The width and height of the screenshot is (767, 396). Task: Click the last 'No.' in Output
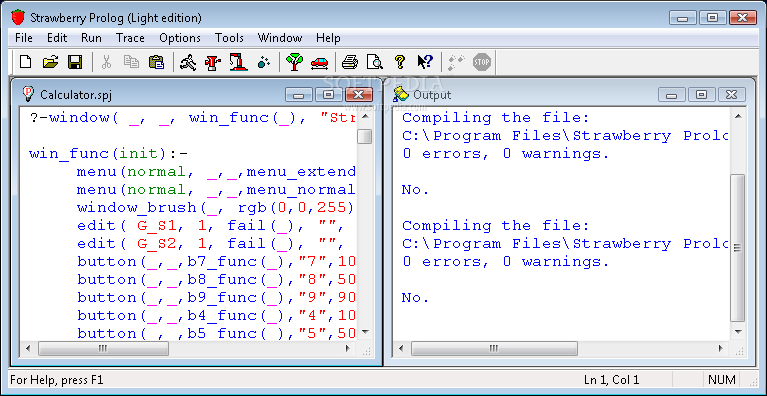415,298
